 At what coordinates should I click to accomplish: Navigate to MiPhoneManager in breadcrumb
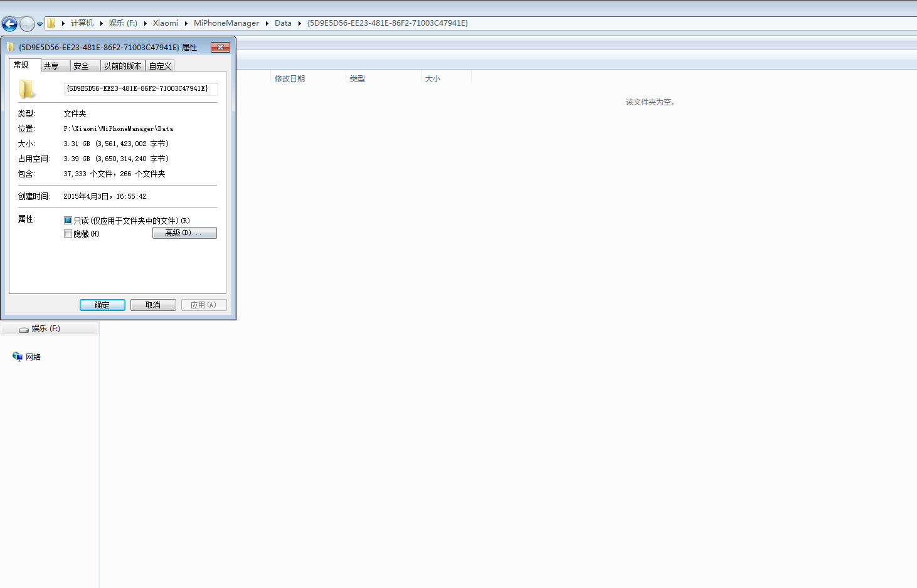point(226,23)
